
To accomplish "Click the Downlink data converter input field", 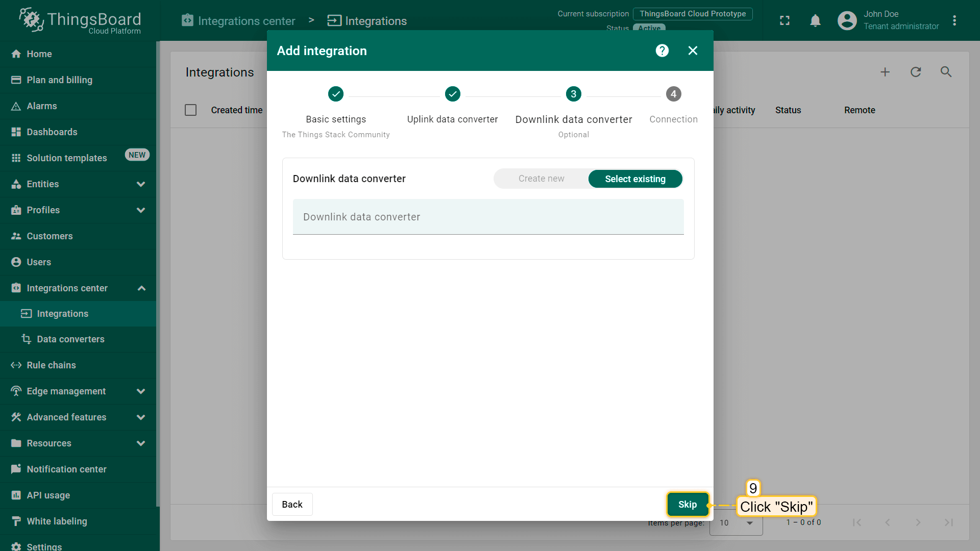I will (x=488, y=217).
